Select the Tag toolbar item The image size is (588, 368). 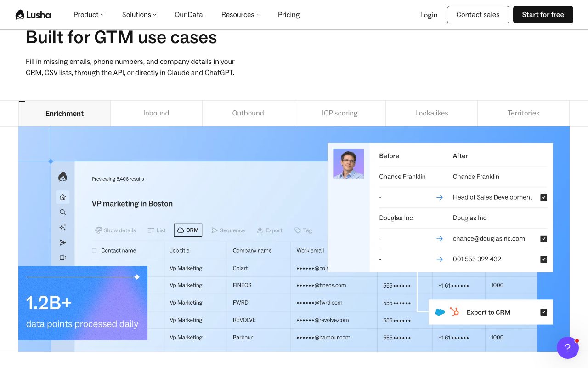point(303,230)
